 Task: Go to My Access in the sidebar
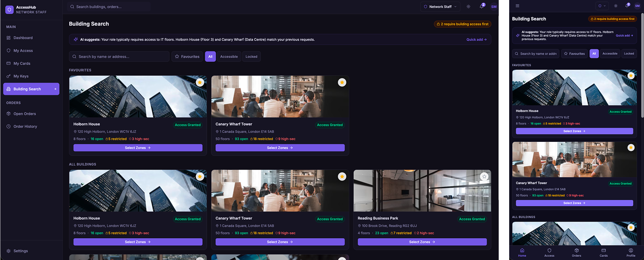(31, 51)
